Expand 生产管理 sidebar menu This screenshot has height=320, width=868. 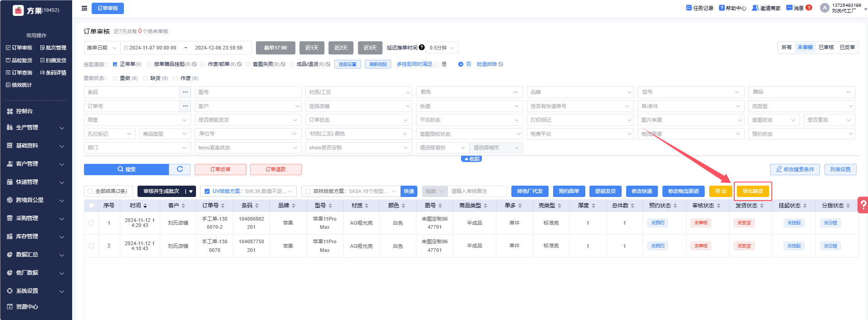(36, 128)
